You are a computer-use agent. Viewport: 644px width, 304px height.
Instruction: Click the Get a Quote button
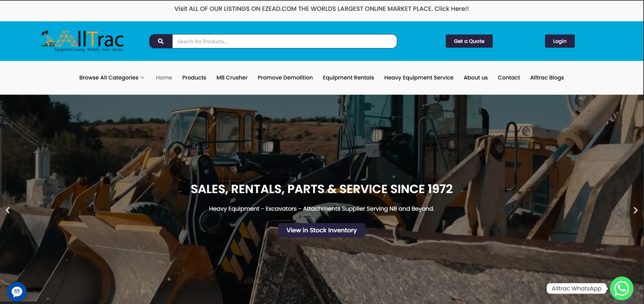click(469, 41)
